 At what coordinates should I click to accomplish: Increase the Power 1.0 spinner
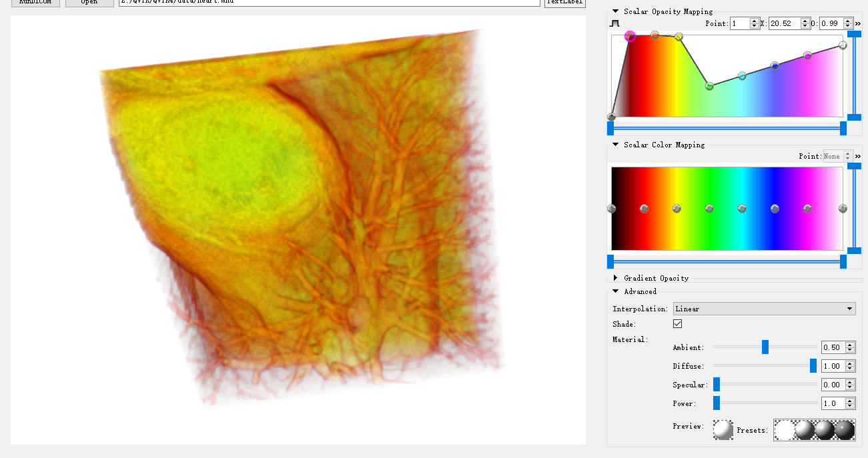pyautogui.click(x=849, y=401)
